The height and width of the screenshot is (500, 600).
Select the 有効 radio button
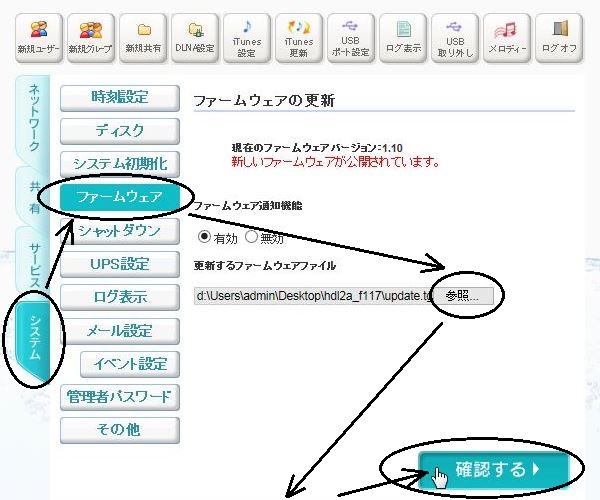point(204,237)
